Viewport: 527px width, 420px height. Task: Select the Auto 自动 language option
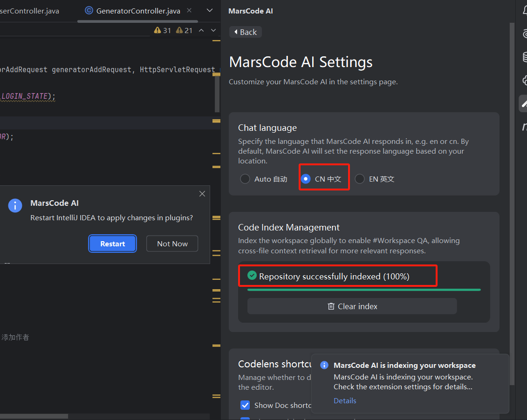pyautogui.click(x=264, y=179)
